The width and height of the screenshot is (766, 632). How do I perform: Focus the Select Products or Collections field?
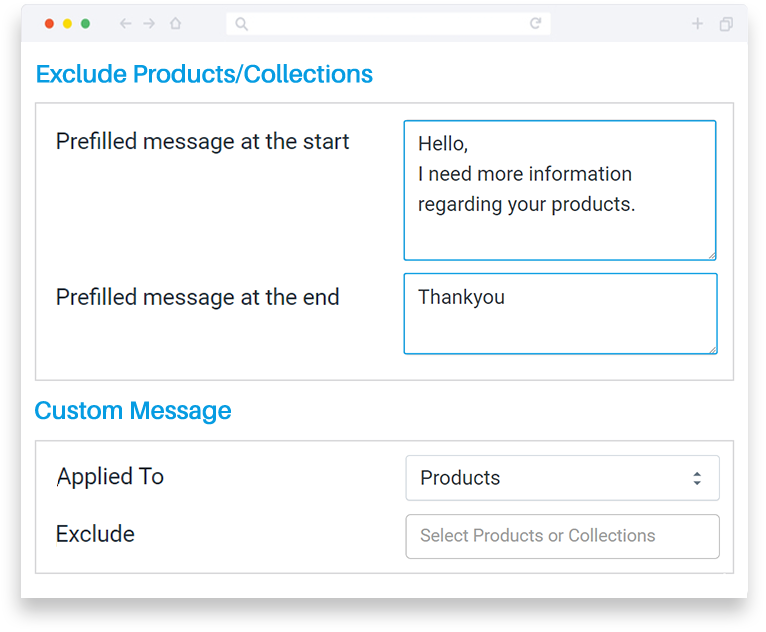[562, 536]
